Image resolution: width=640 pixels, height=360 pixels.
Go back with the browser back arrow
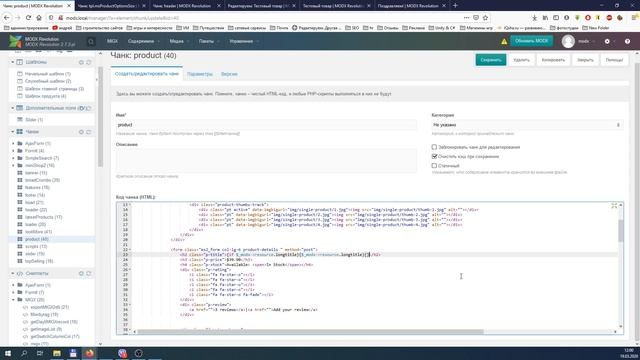(x=7, y=18)
